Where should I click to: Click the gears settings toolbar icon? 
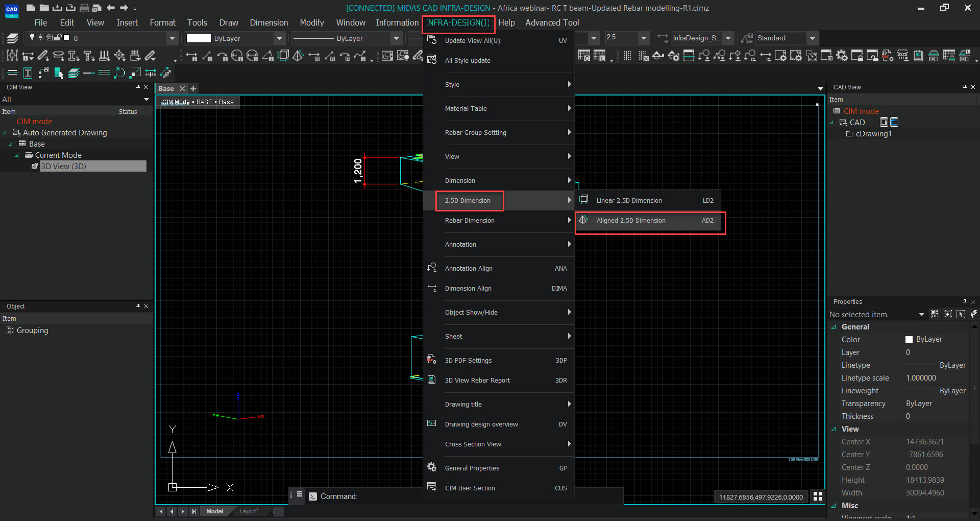(842, 56)
